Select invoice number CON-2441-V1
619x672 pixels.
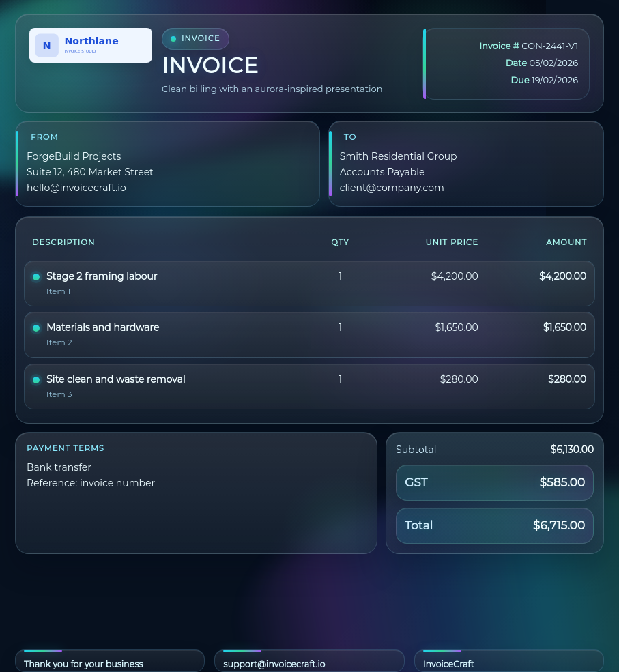point(549,46)
